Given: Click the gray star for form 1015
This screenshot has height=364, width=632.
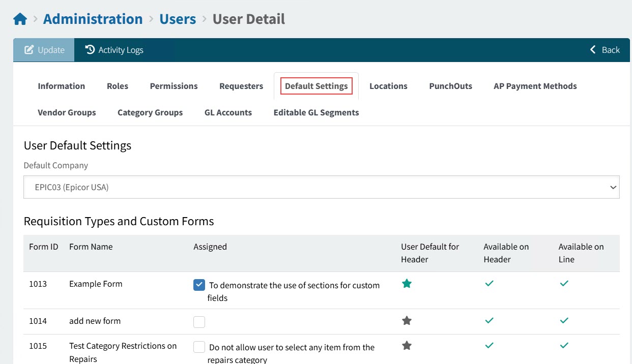Looking at the screenshot, I should 407,346.
